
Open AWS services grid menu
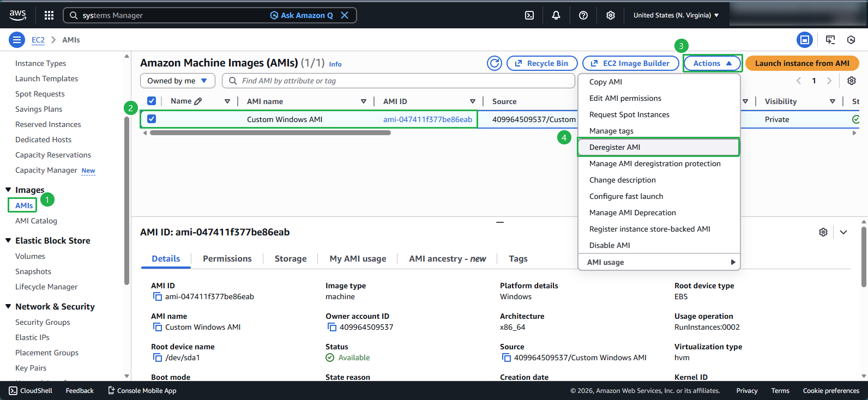tap(49, 15)
